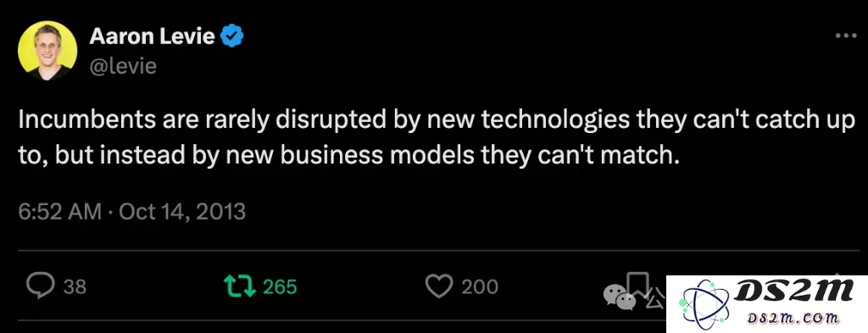Open the three-dot more options menu
This screenshot has height=333, width=868.
[x=845, y=36]
